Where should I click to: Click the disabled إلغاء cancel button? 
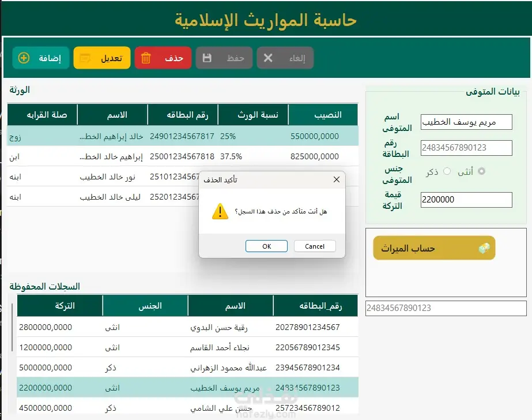(285, 58)
